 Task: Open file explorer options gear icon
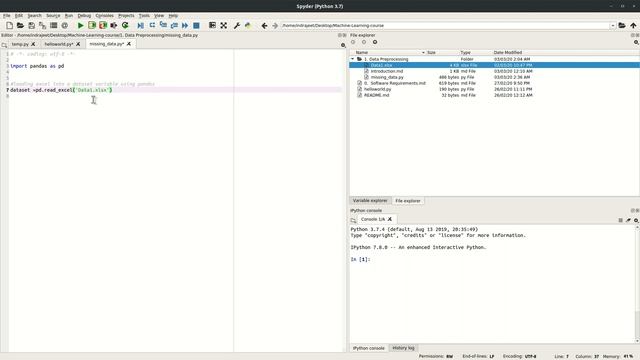(x=636, y=42)
